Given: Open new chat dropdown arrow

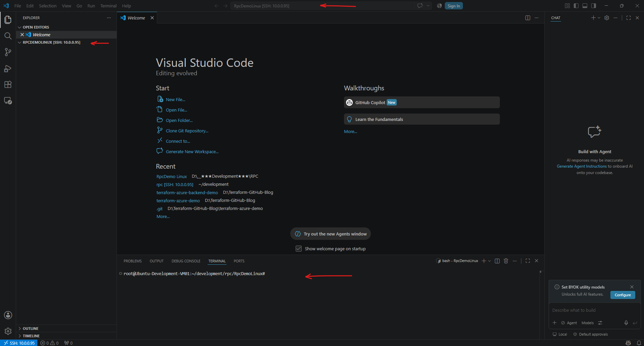Looking at the screenshot, I should 599,18.
